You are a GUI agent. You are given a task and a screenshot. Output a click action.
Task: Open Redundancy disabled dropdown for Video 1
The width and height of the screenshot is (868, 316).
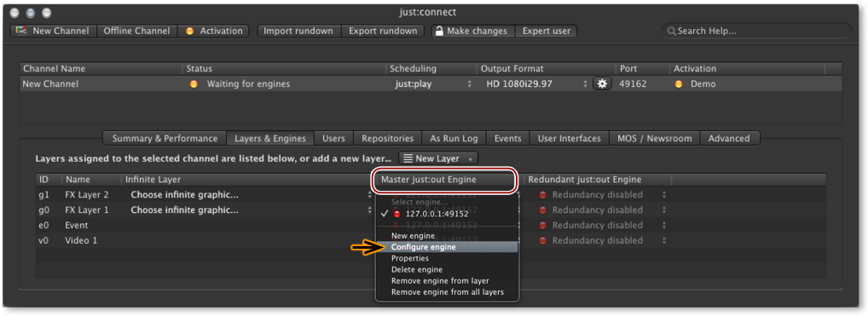click(603, 241)
